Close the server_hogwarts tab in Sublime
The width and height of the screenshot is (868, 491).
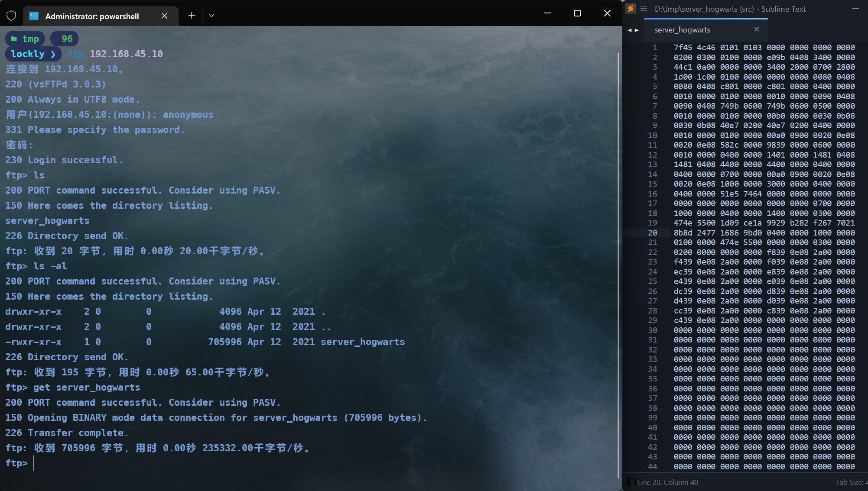coord(757,29)
